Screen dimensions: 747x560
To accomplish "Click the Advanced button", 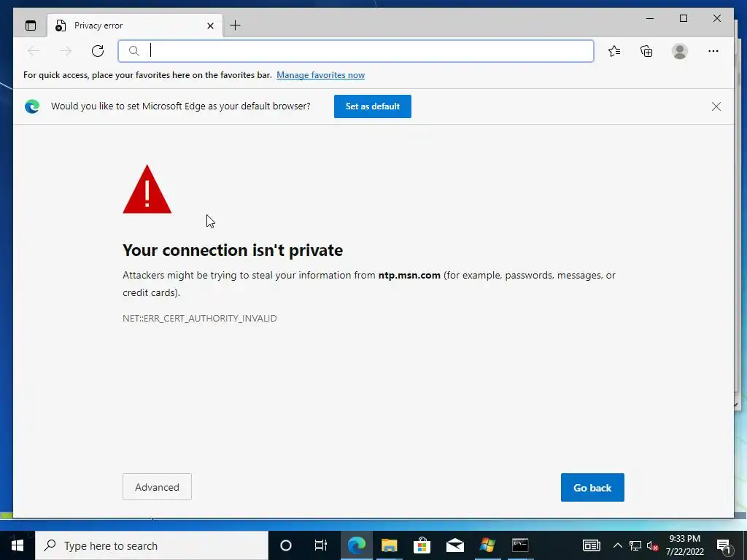I will (158, 486).
